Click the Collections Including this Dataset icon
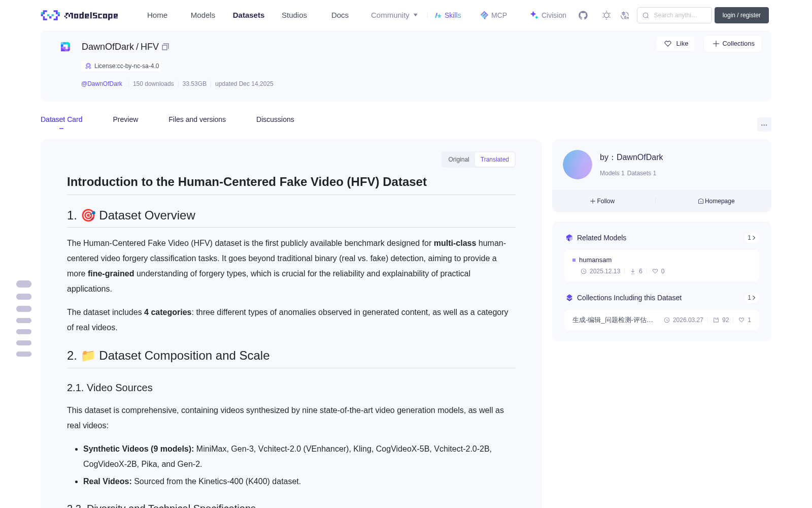The image size is (812, 508). pyautogui.click(x=569, y=298)
